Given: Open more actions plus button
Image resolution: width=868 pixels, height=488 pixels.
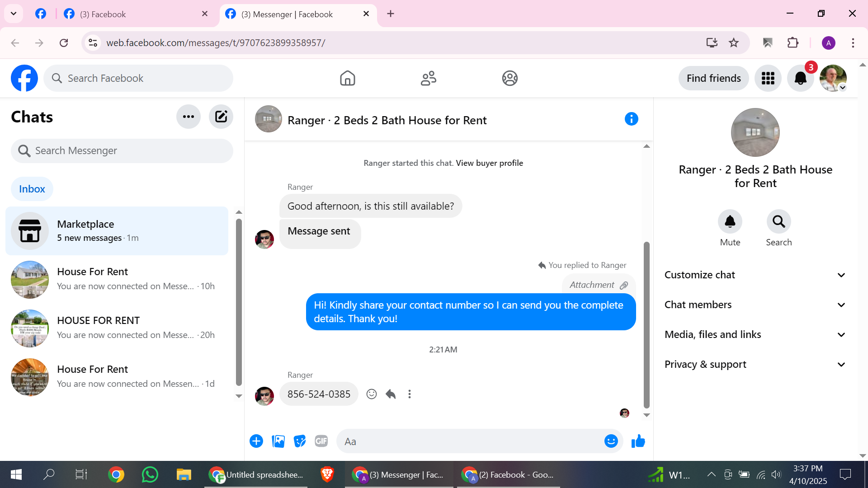Looking at the screenshot, I should [256, 441].
